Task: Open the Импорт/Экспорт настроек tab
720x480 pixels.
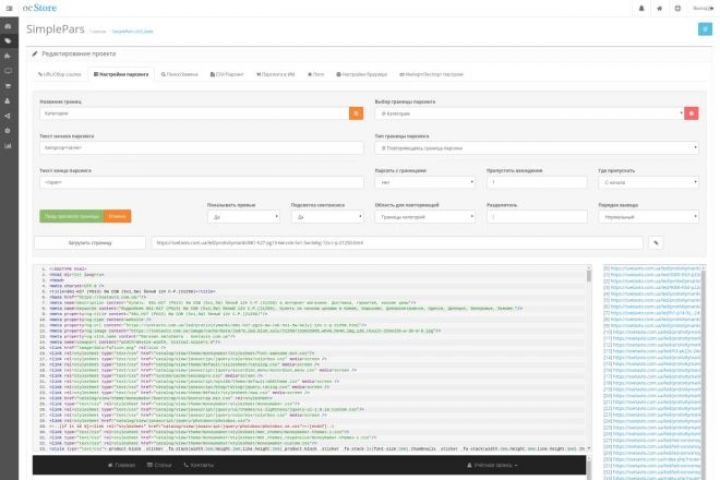Action: (431, 74)
